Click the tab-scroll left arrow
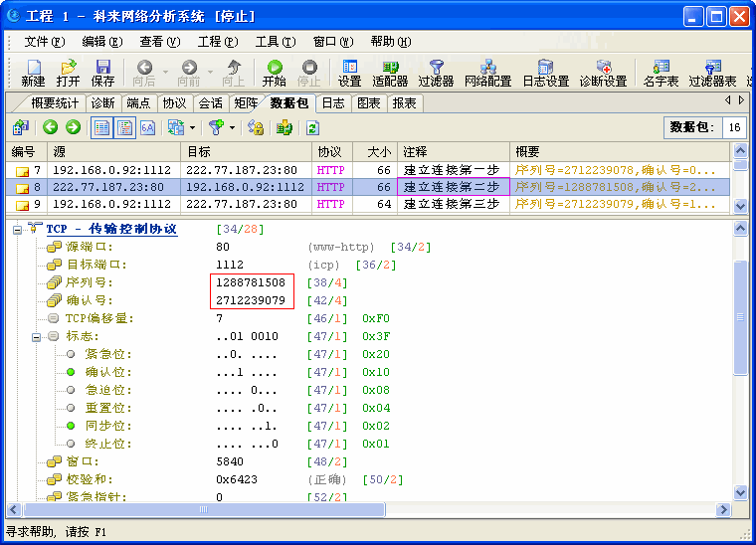The height and width of the screenshot is (545, 756). [x=728, y=100]
